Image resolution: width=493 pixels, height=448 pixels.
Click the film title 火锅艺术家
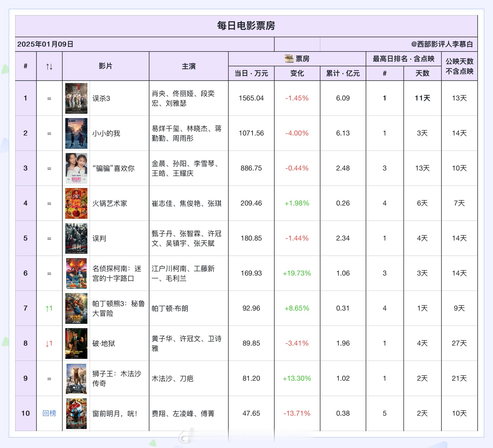110,203
